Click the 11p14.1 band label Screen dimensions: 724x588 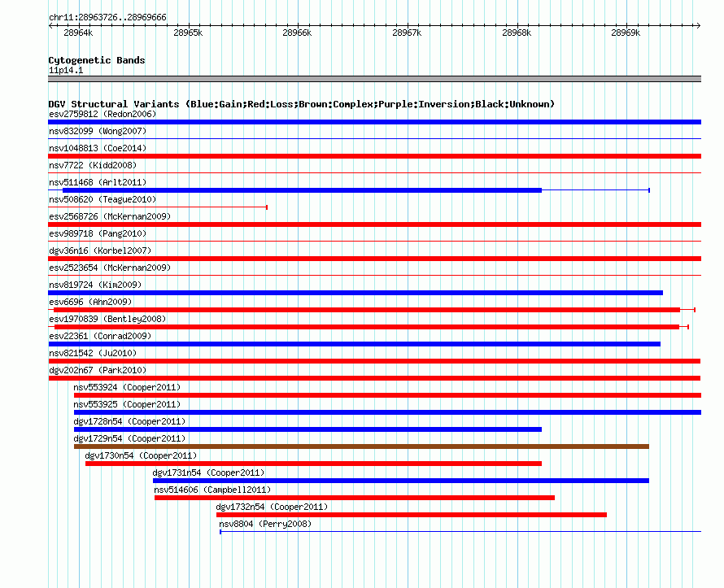tap(66, 70)
